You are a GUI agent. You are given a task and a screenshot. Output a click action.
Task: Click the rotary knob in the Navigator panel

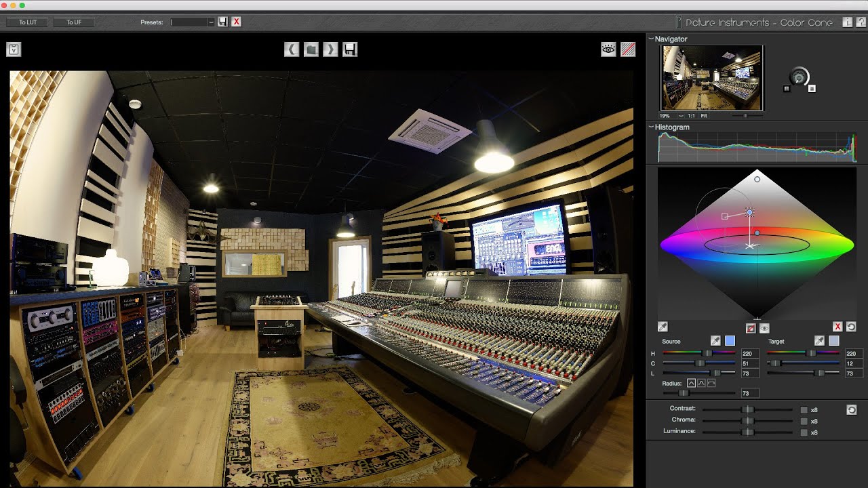point(800,77)
